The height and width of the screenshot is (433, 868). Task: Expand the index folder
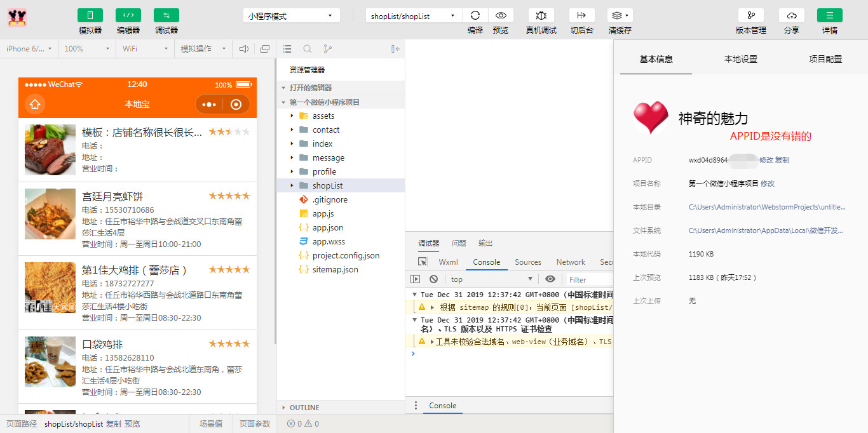341,143
